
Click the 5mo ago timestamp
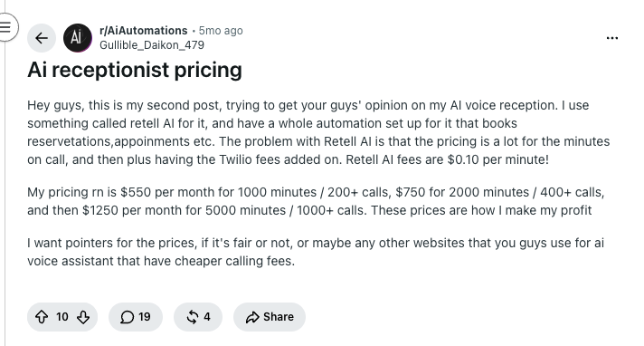point(221,31)
